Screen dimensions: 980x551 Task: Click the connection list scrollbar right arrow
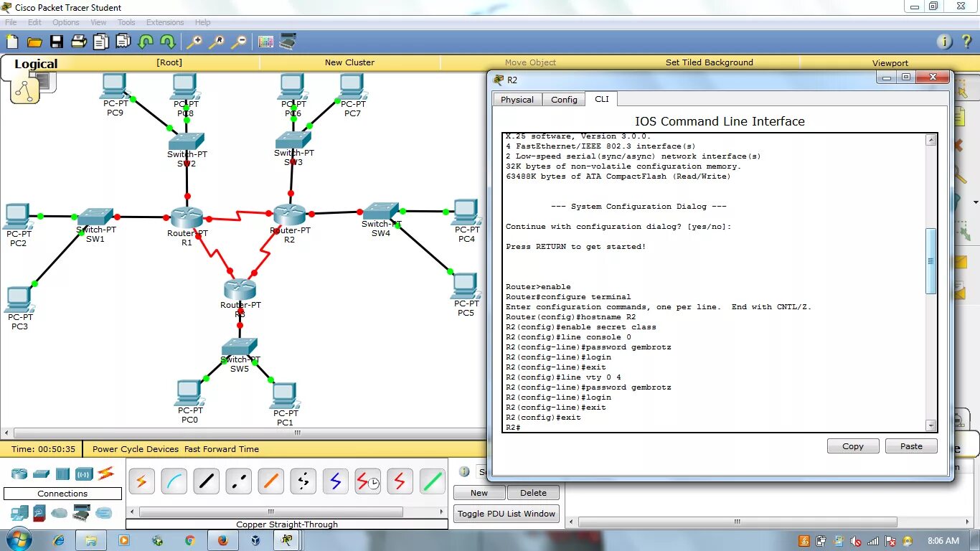442,512
